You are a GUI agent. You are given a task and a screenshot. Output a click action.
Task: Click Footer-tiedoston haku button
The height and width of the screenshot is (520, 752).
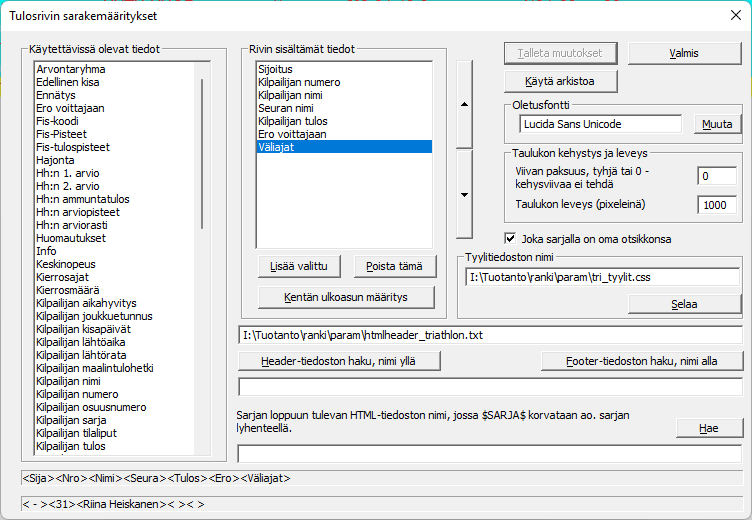pyautogui.click(x=641, y=361)
